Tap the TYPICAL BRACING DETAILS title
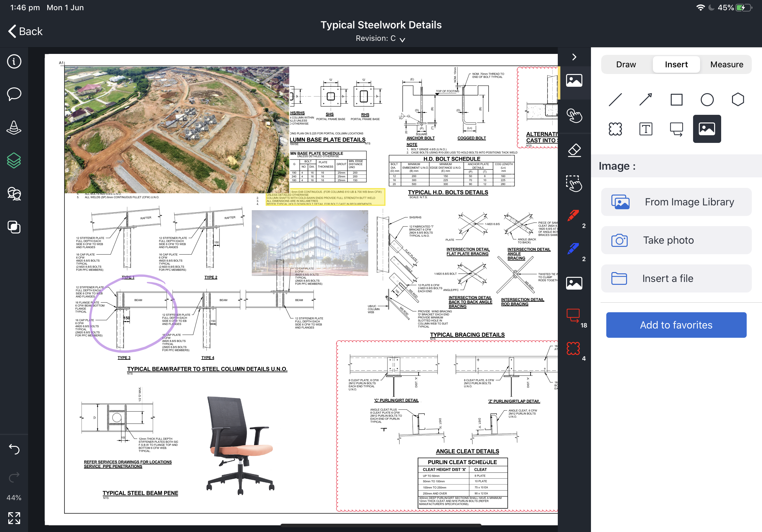Viewport: 762px width, 532px height. [467, 335]
